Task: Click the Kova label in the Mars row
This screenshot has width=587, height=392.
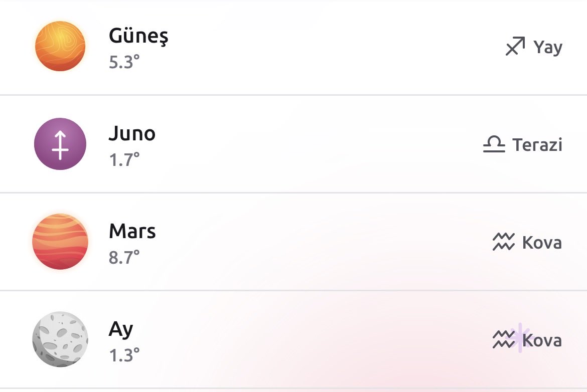Action: coord(542,243)
